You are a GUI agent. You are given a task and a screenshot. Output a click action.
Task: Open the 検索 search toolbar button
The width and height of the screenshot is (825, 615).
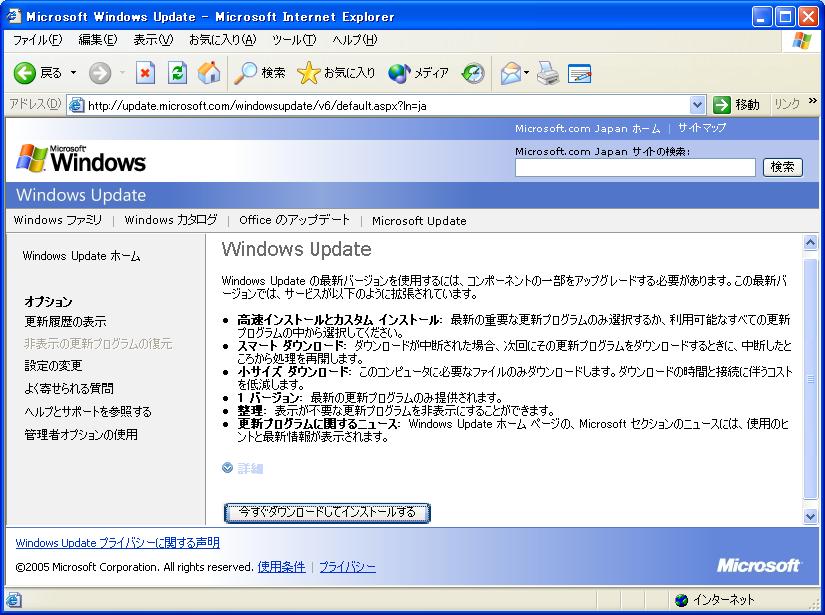pos(259,73)
